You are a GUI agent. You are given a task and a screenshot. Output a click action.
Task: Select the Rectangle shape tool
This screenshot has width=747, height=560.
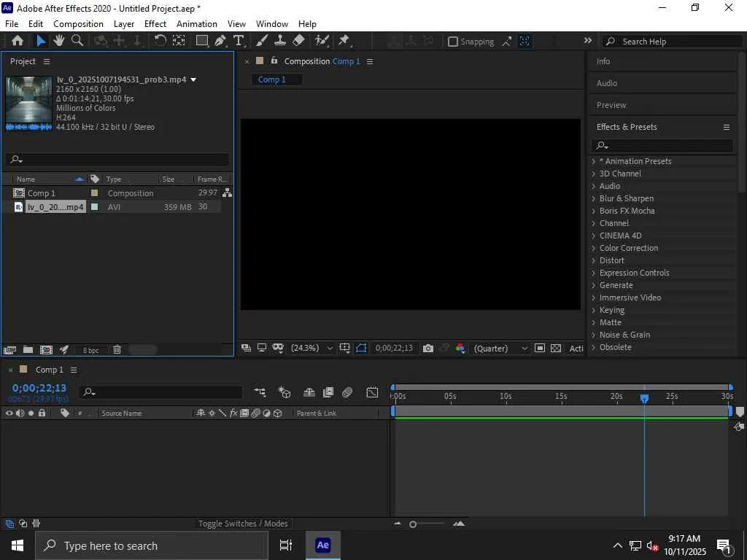tap(202, 41)
